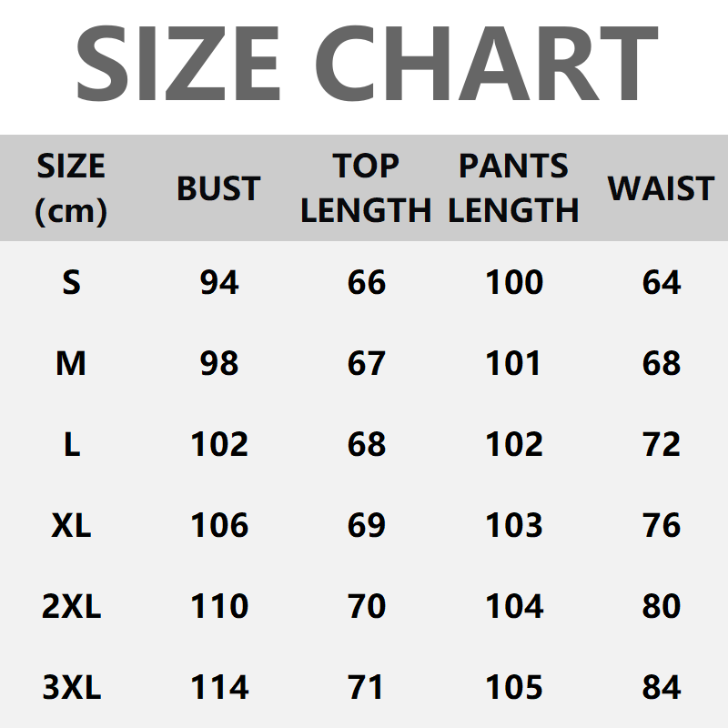Click top length value 71 for 3XL
The width and height of the screenshot is (728, 728).
pyautogui.click(x=367, y=688)
